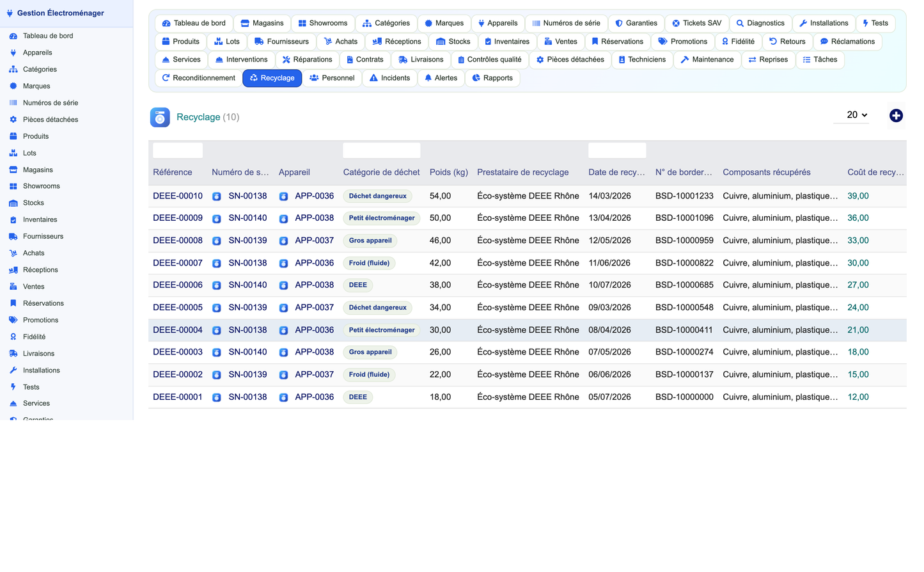924x572 pixels.
Task: Switch to the Reconditionnement tab
Action: [x=198, y=78]
